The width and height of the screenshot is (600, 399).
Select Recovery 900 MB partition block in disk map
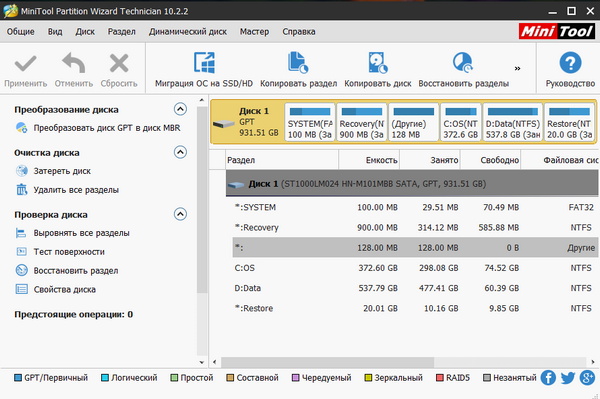click(362, 122)
